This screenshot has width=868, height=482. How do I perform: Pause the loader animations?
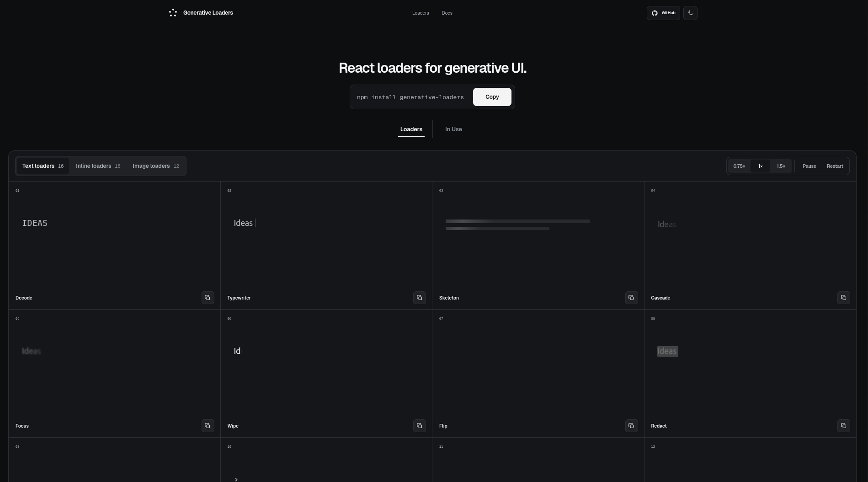click(809, 166)
